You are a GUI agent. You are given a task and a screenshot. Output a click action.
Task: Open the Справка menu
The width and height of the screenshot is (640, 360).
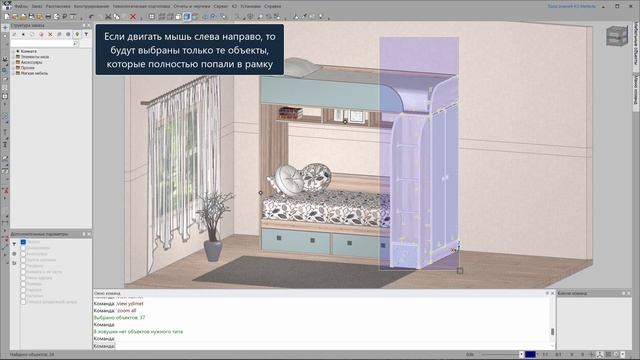(x=273, y=6)
